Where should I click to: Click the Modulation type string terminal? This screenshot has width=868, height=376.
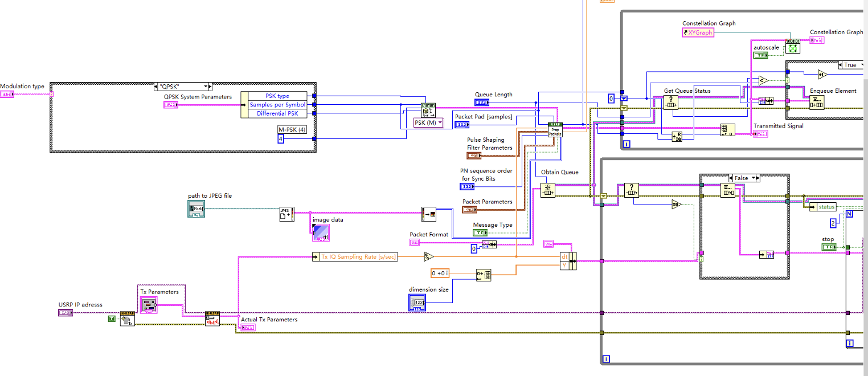[x=7, y=94]
